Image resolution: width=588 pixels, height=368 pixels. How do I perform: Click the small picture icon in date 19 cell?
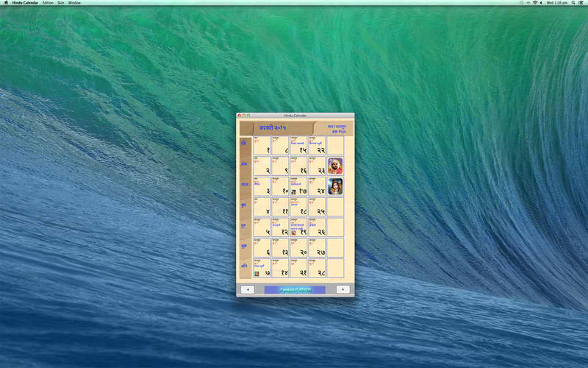tap(293, 233)
